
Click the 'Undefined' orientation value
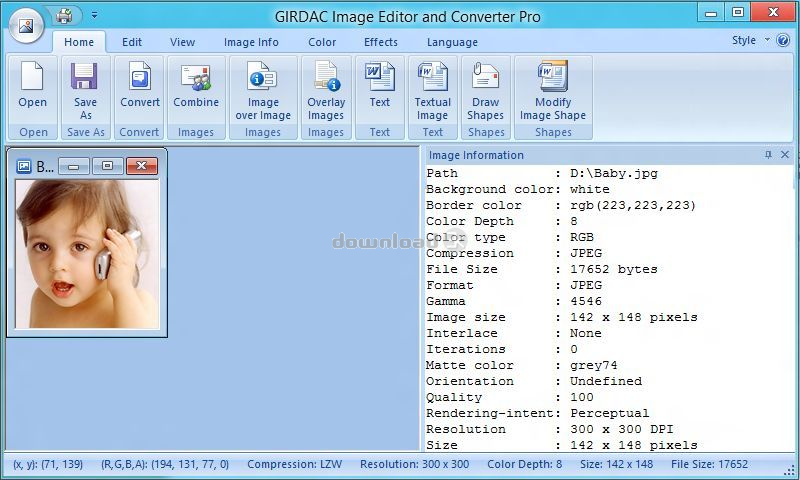coord(606,381)
